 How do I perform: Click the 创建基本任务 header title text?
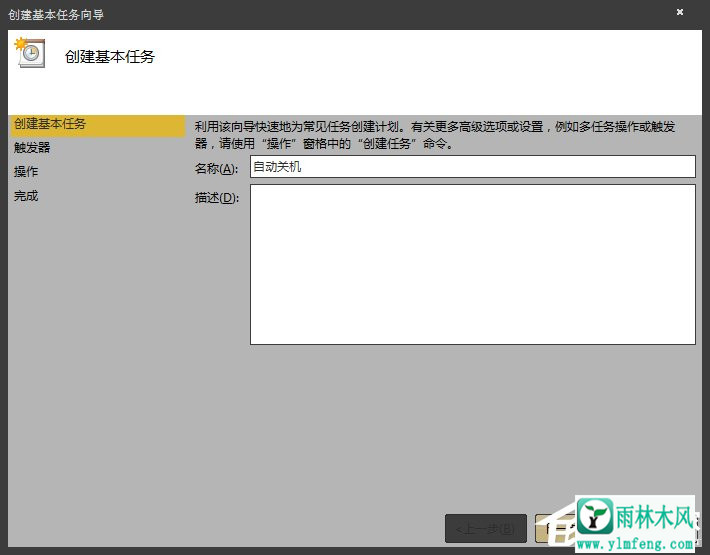(110, 57)
